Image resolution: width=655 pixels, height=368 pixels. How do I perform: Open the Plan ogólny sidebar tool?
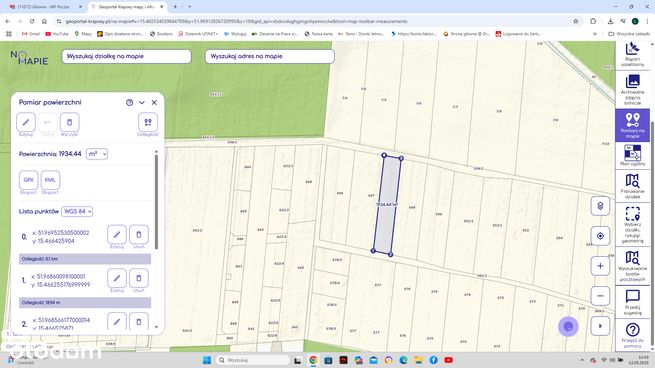tap(632, 155)
